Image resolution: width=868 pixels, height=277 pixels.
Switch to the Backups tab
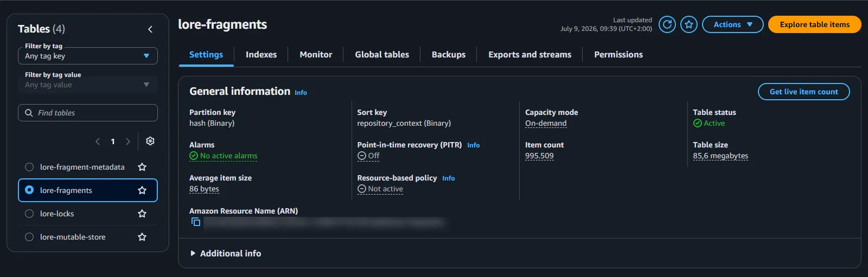[449, 55]
